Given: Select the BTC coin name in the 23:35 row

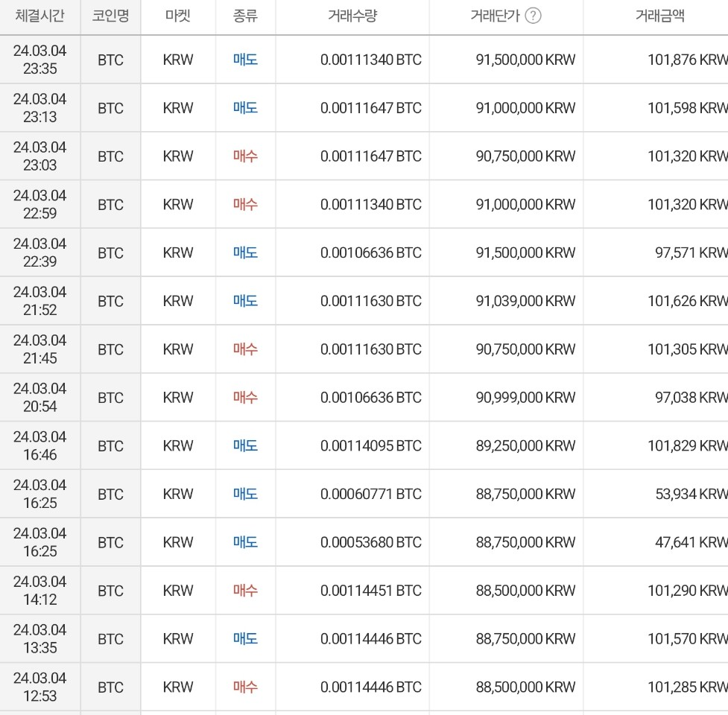Looking at the screenshot, I should 110,60.
